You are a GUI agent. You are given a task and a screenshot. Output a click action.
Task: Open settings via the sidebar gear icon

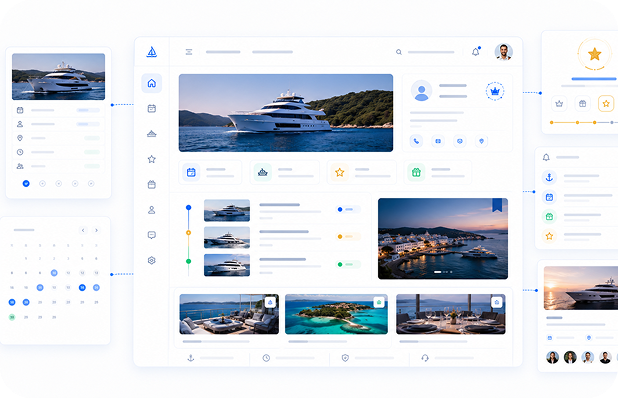pyautogui.click(x=152, y=260)
